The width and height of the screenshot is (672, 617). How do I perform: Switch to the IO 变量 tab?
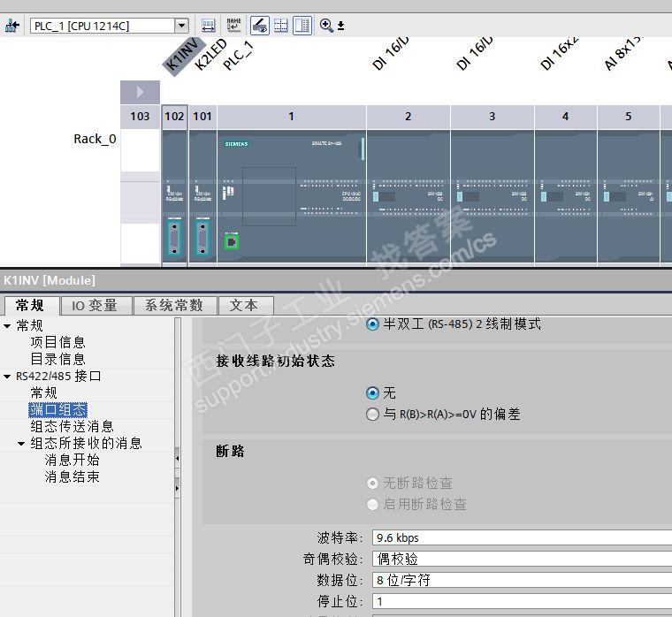[x=95, y=306]
